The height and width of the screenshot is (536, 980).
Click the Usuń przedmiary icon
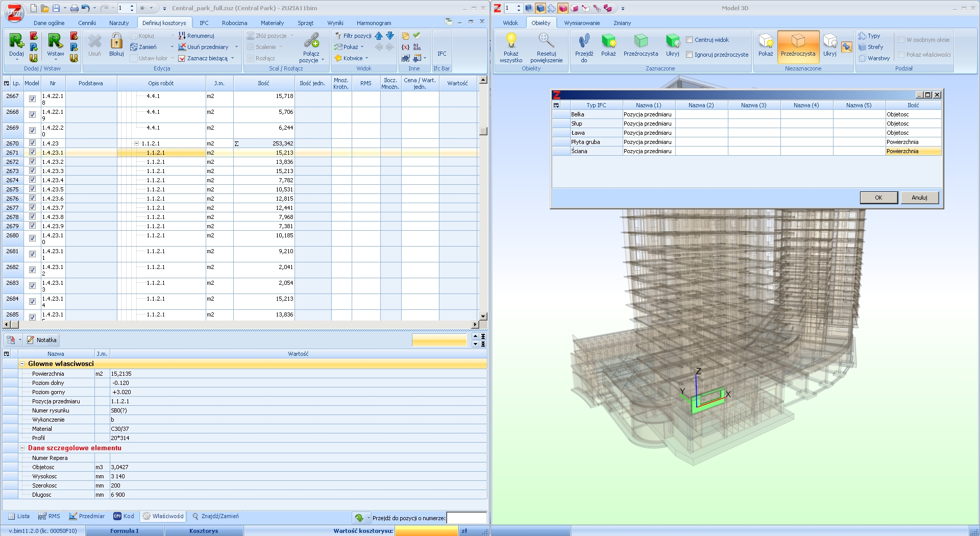click(x=182, y=47)
